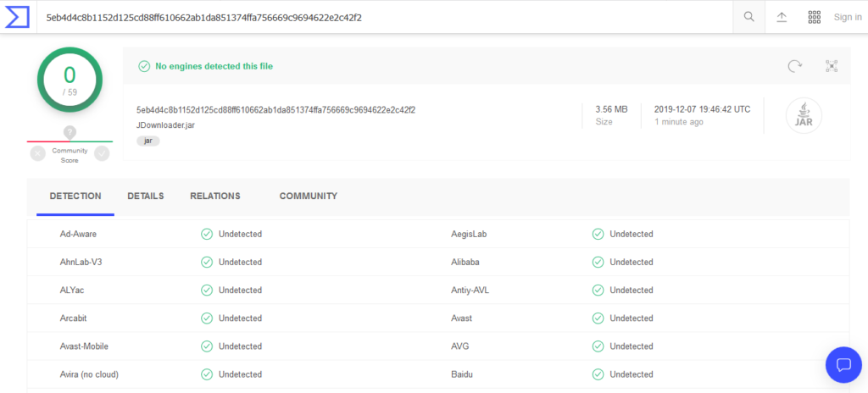Click the Avira (no cloud) engine name
Screen dimensions: 868x393
(89, 374)
